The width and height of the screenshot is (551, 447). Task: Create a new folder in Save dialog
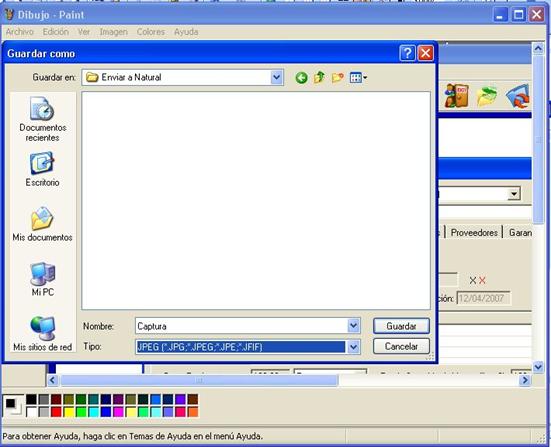[x=337, y=77]
